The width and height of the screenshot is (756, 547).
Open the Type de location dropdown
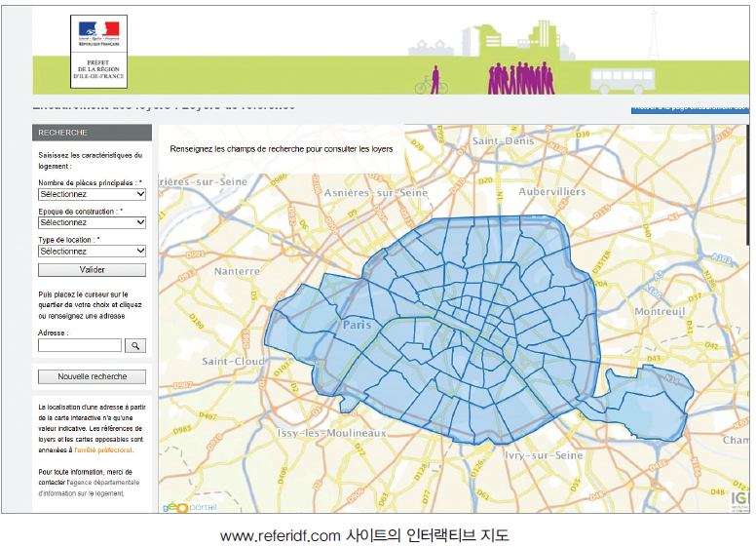pos(92,251)
